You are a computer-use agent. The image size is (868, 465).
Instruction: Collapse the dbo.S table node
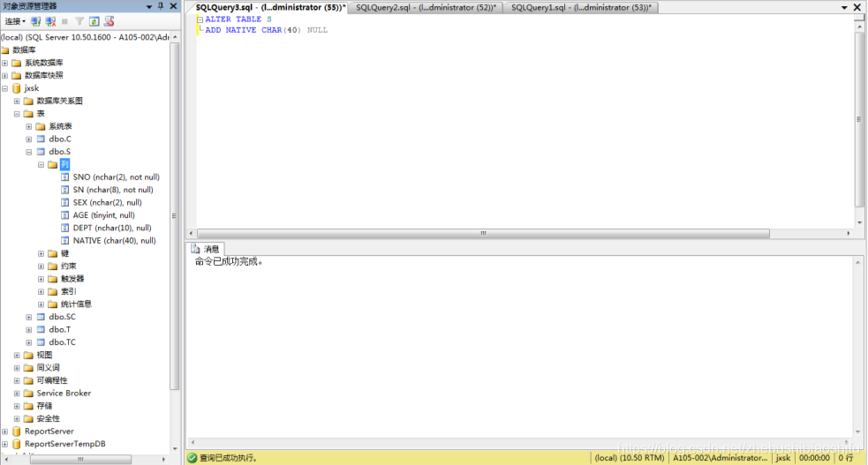tap(29, 152)
